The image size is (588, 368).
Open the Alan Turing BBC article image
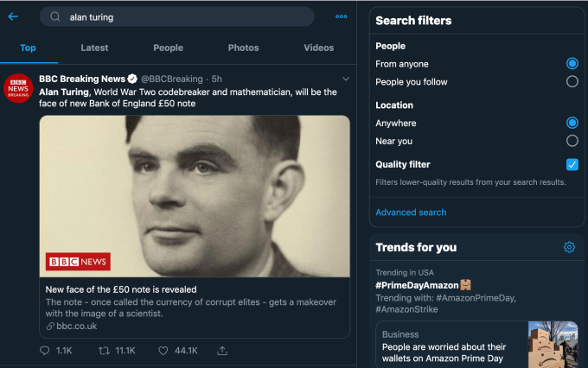tap(195, 196)
